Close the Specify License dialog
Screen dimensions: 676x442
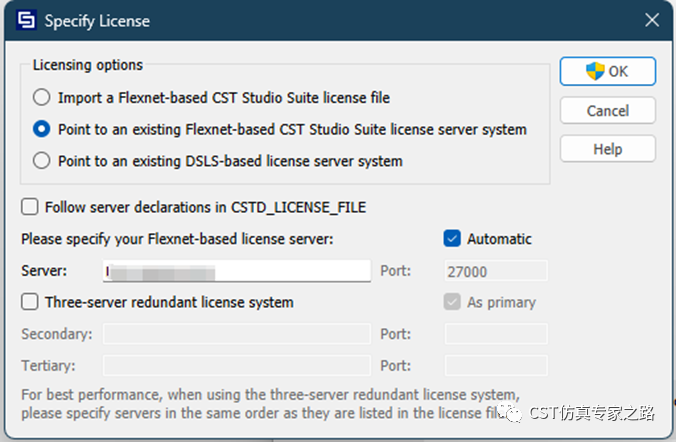[x=651, y=19]
